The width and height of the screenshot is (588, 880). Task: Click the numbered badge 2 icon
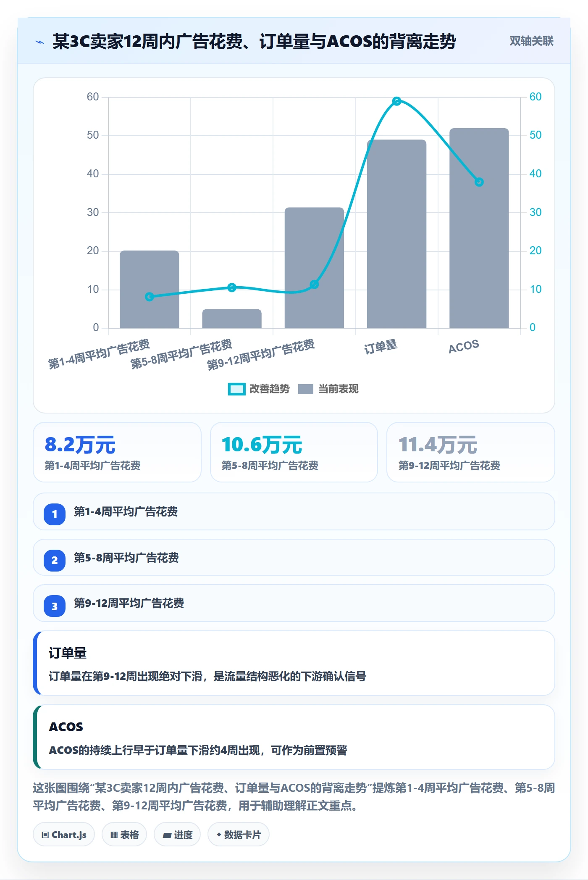(55, 560)
